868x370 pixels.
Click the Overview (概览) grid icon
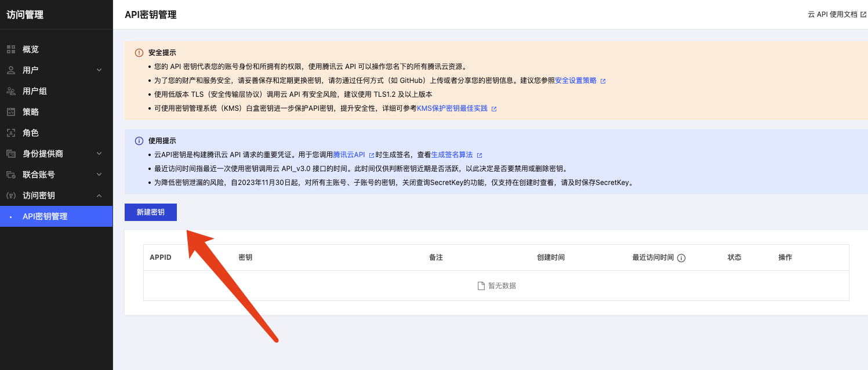coord(10,49)
